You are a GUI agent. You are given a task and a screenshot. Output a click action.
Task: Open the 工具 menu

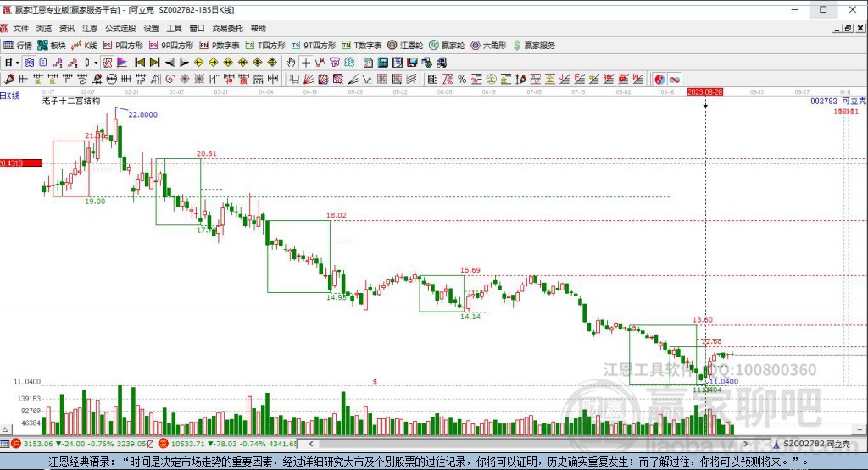tap(174, 28)
